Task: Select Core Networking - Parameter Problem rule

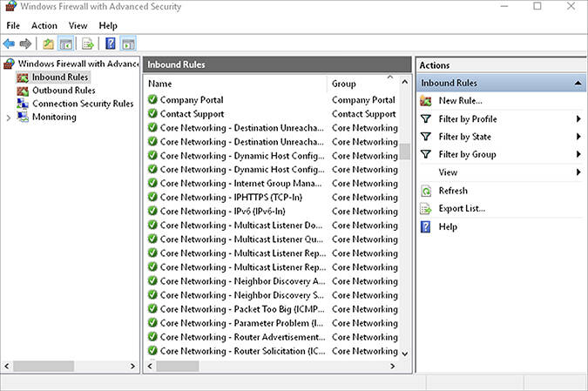Action: 241,323
